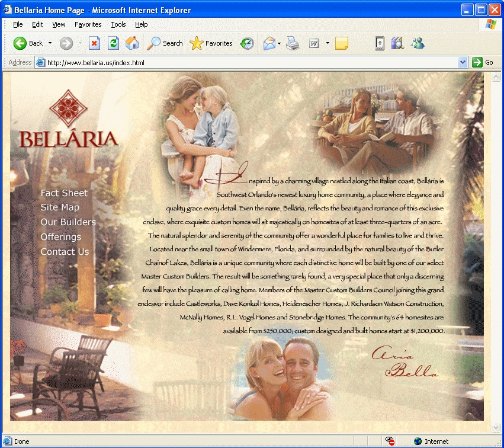
Task: Click the handheld device toolbar icon
Action: pyautogui.click(x=380, y=43)
